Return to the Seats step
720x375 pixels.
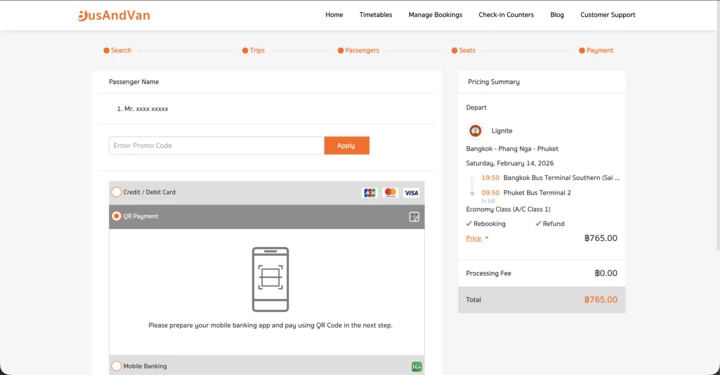[x=463, y=50]
